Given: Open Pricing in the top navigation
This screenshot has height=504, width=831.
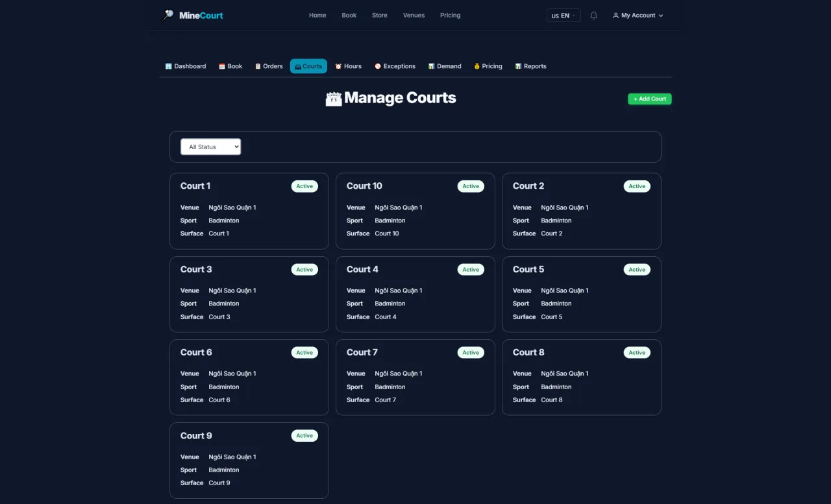Looking at the screenshot, I should click(x=450, y=16).
